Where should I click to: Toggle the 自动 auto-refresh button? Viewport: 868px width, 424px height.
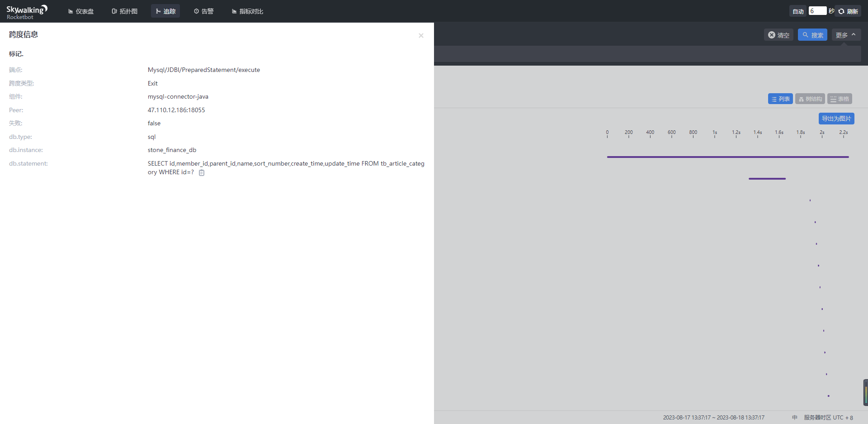click(x=798, y=11)
